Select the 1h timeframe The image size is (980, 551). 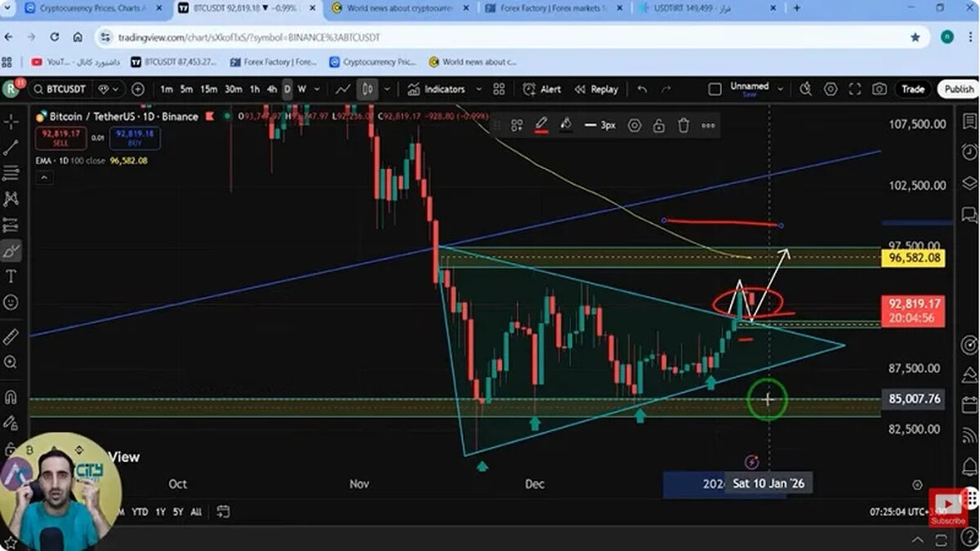[x=255, y=89]
